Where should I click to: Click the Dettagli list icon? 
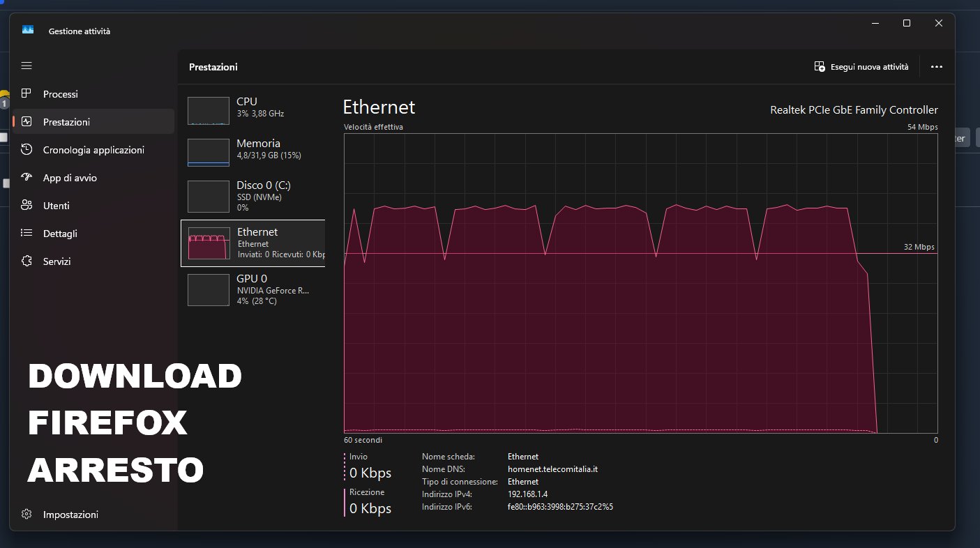tap(27, 234)
